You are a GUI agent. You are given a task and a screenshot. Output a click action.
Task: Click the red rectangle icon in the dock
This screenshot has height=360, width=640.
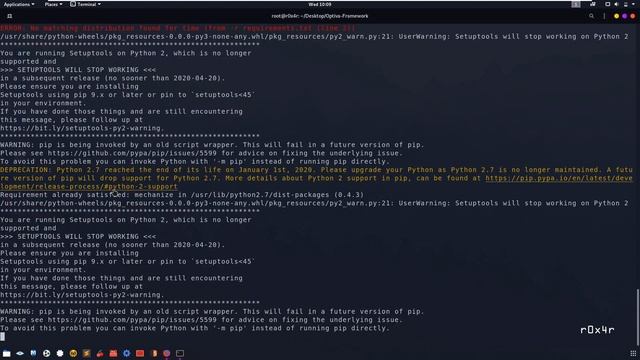pos(140,353)
